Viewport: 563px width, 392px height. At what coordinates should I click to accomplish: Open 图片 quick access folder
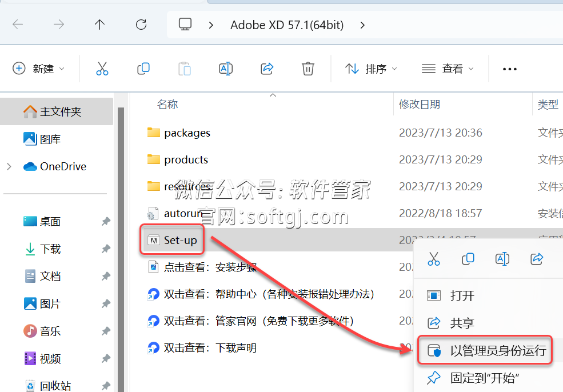tap(42, 303)
